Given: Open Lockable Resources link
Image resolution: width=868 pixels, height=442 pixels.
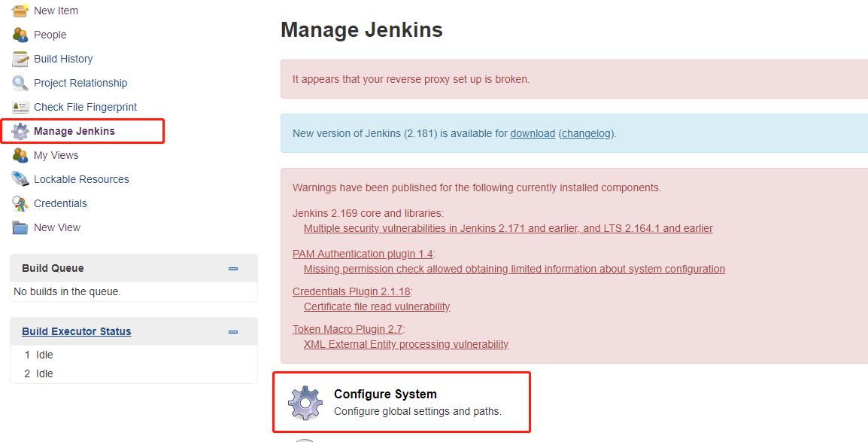Looking at the screenshot, I should (81, 179).
